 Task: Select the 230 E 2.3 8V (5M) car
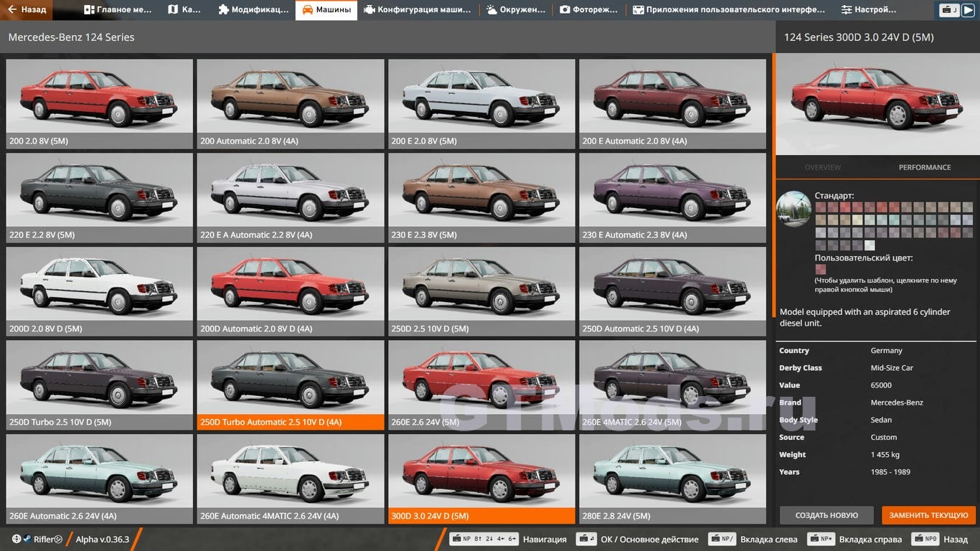pyautogui.click(x=481, y=197)
